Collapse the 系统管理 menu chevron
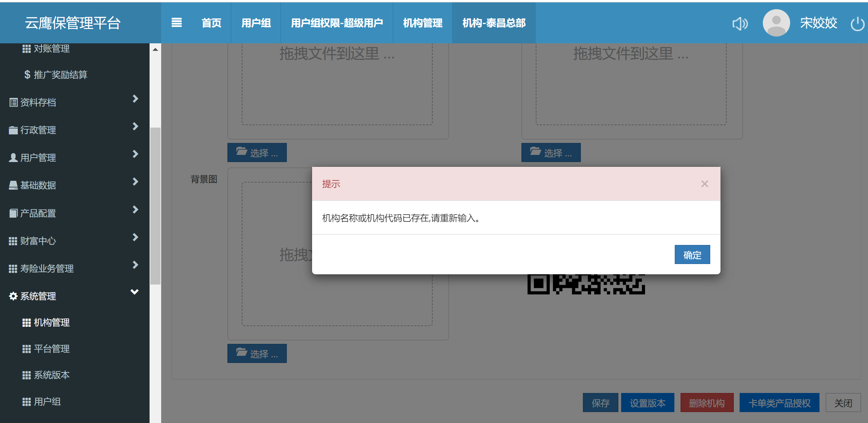The height and width of the screenshot is (423, 868). click(x=135, y=292)
